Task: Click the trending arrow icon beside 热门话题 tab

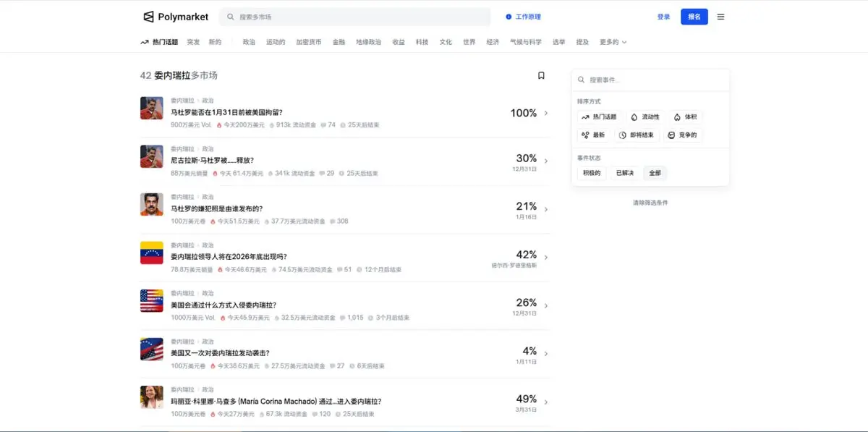Action: pos(145,42)
